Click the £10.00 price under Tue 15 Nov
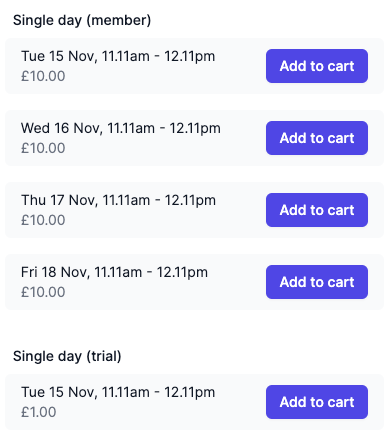391x444 pixels. pyautogui.click(x=43, y=76)
